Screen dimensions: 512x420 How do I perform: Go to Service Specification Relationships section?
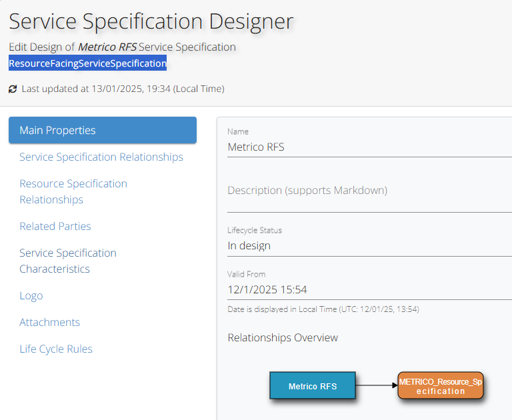coord(101,157)
